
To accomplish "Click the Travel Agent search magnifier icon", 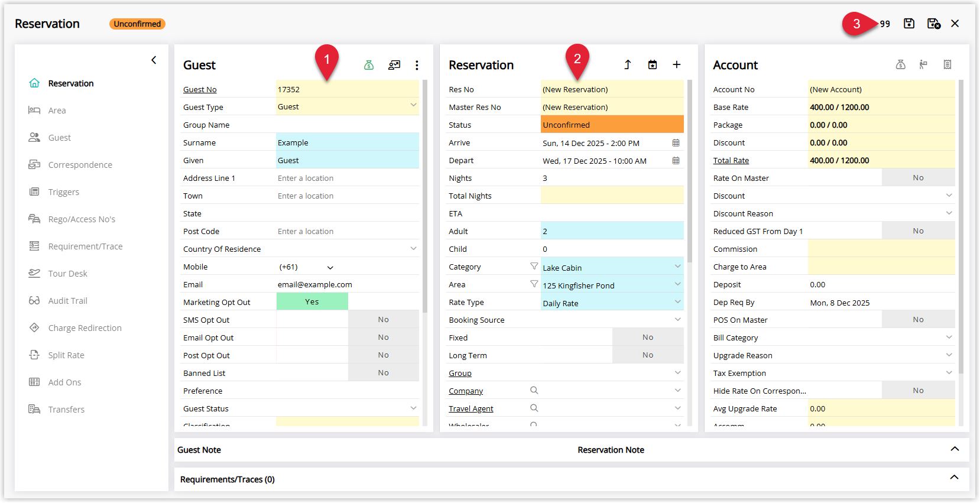I will [534, 408].
